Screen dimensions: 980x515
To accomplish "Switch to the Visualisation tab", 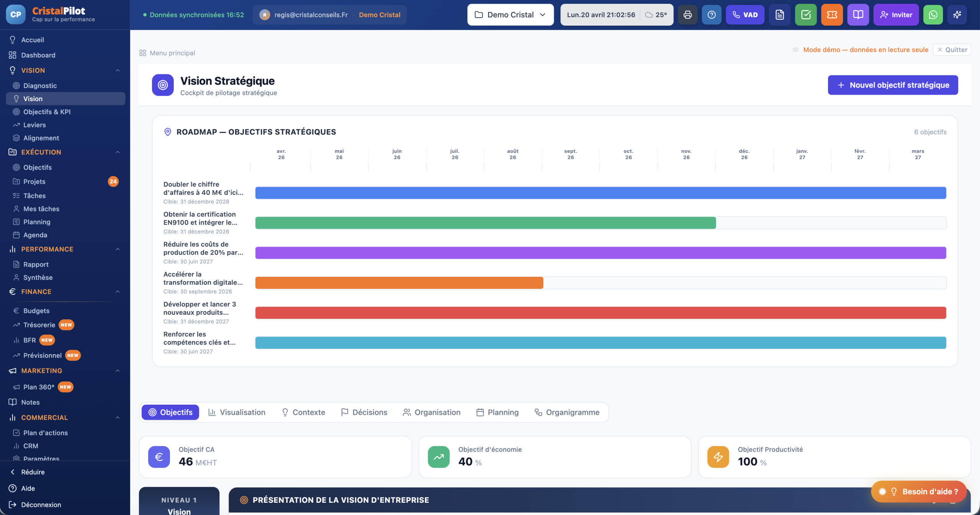I will pos(237,412).
